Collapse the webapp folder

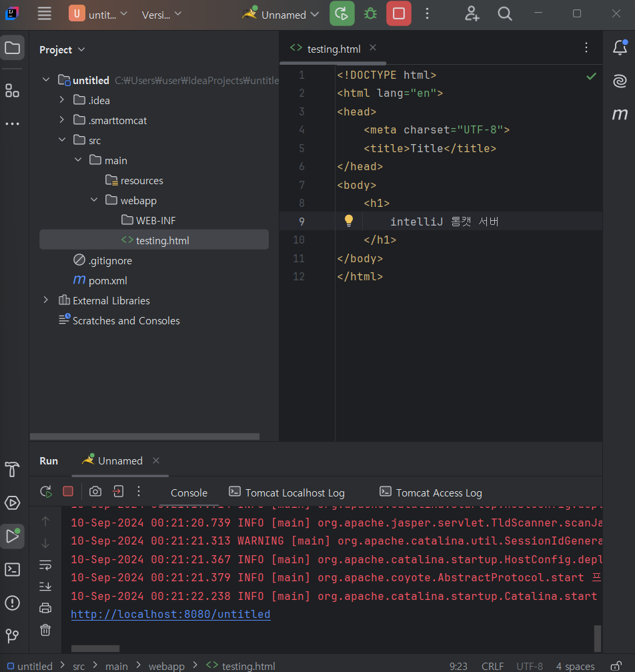coord(94,200)
